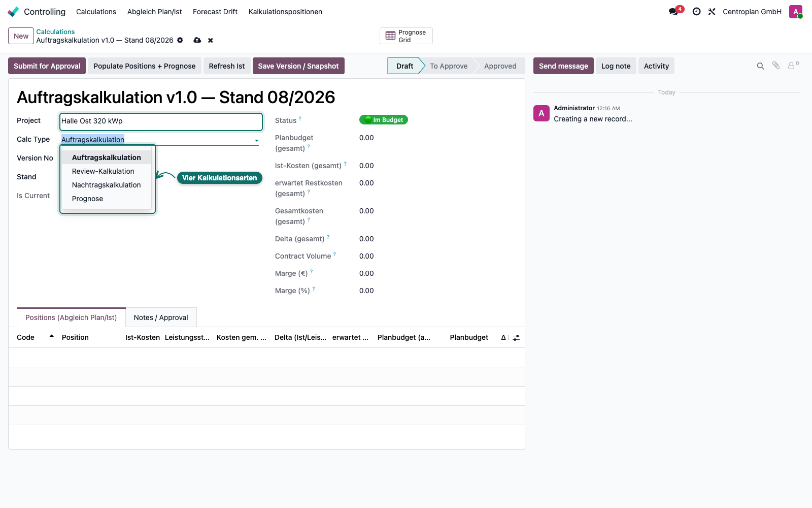Search chatter messages with magnifier icon

(760, 66)
